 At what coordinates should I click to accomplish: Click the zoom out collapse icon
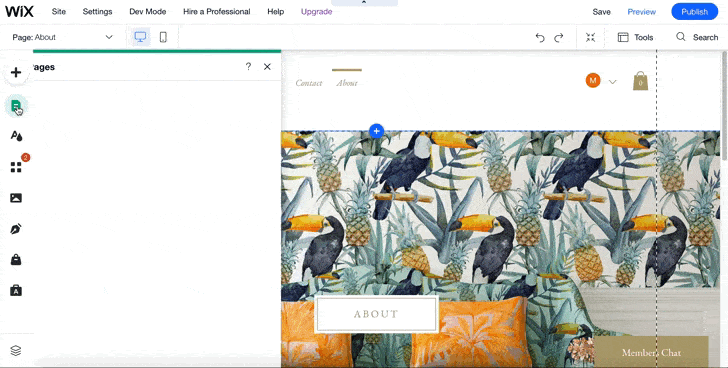[x=591, y=38]
